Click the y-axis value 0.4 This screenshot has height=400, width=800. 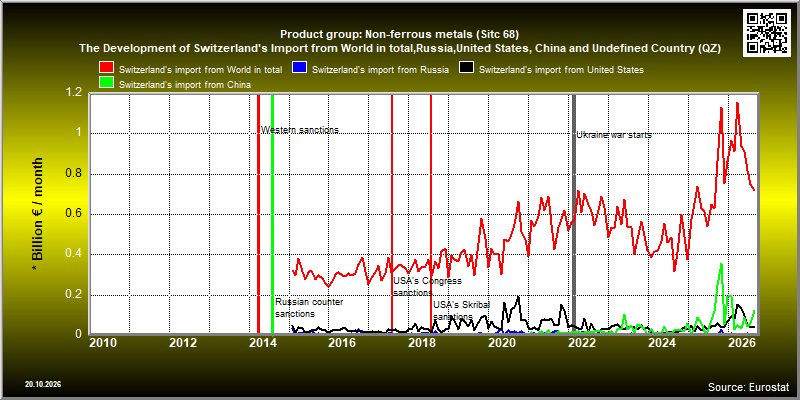(75, 254)
